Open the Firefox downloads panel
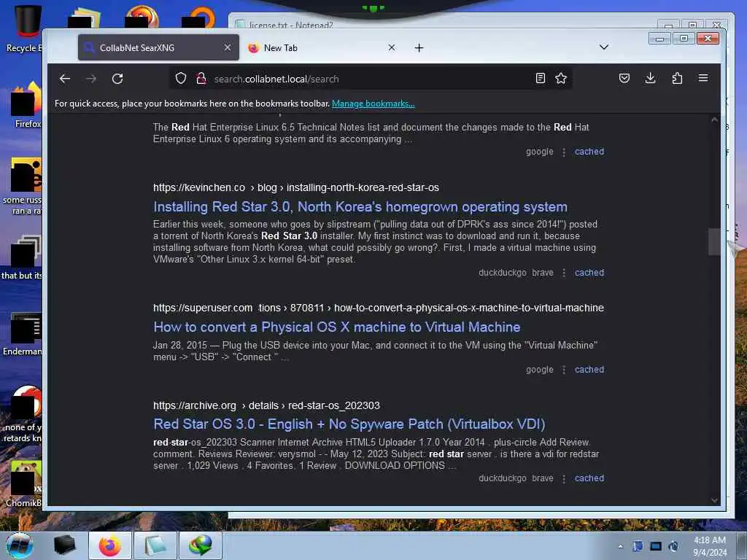The height and width of the screenshot is (560, 747). tap(650, 78)
